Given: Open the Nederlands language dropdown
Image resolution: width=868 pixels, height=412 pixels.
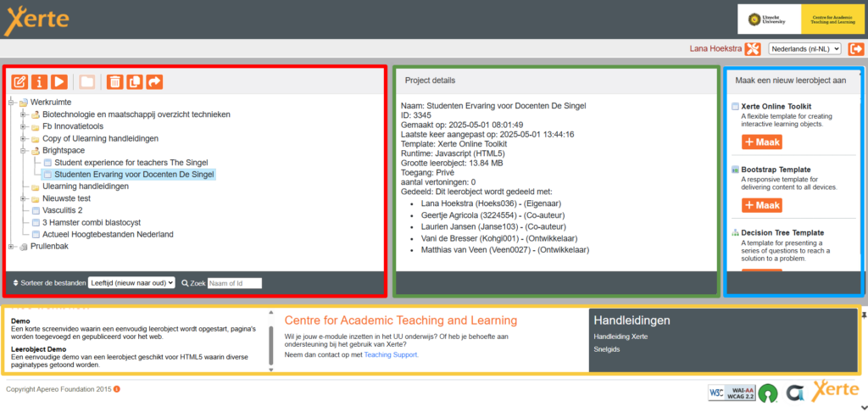Looking at the screenshot, I should (x=804, y=48).
